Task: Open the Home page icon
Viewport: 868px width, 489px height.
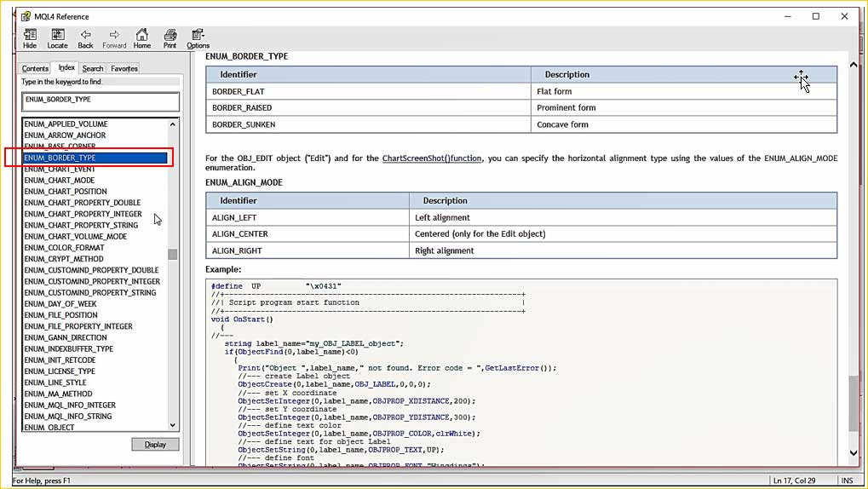Action: pos(142,39)
